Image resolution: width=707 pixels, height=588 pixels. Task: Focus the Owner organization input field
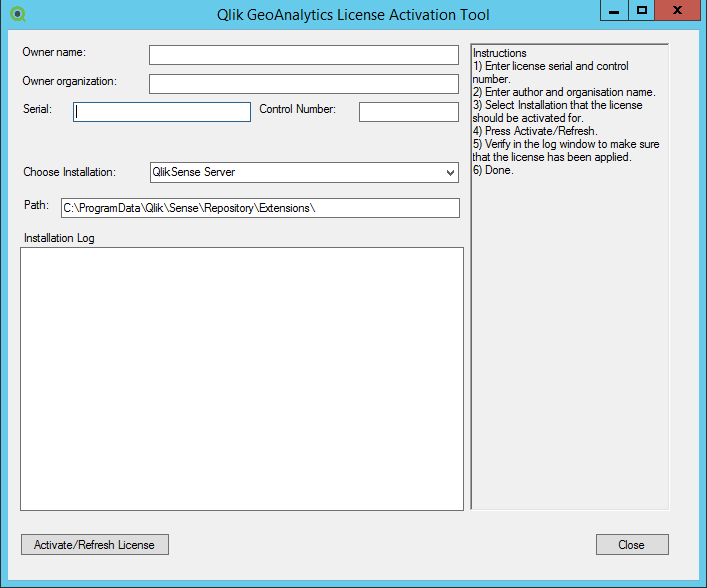tap(304, 84)
